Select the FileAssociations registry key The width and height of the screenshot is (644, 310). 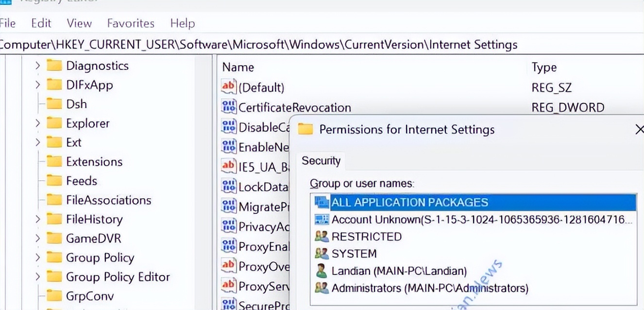108,200
